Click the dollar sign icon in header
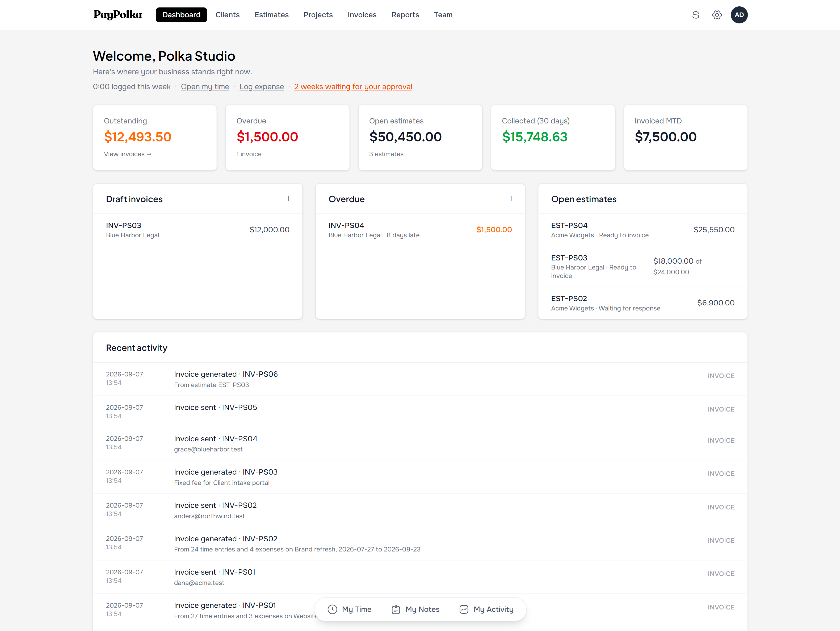840x631 pixels. pos(695,15)
